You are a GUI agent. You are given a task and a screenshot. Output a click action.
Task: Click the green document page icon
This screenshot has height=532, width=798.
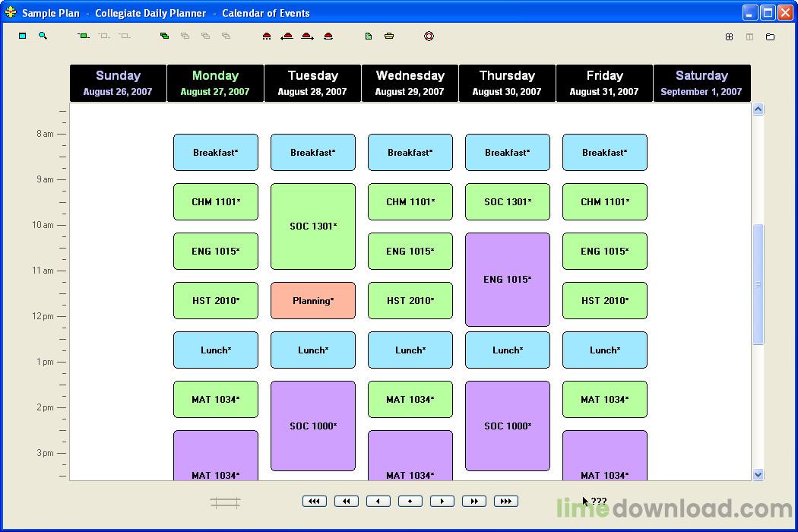(369, 36)
